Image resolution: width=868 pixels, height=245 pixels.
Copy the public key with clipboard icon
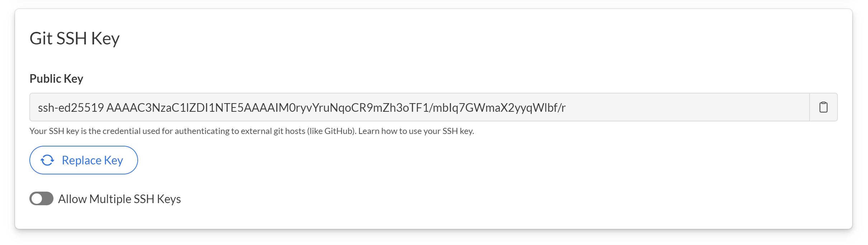click(823, 107)
